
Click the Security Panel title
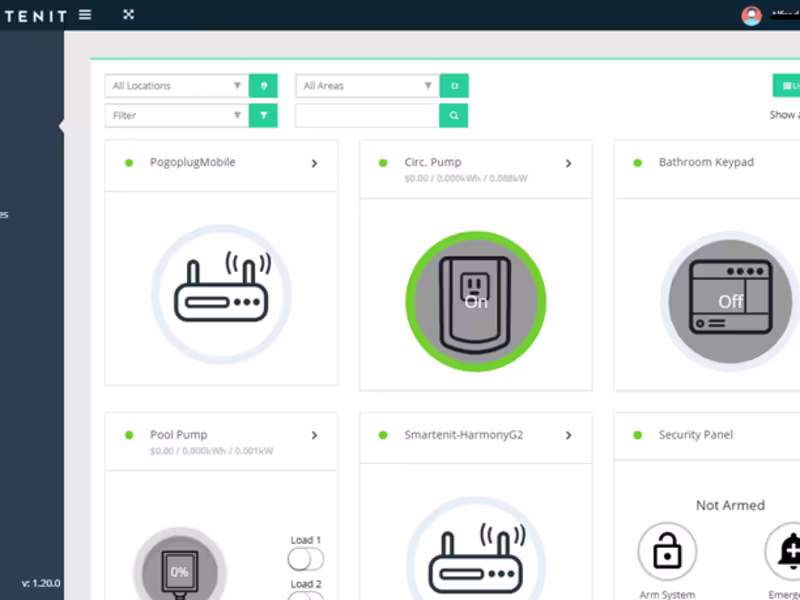(695, 435)
